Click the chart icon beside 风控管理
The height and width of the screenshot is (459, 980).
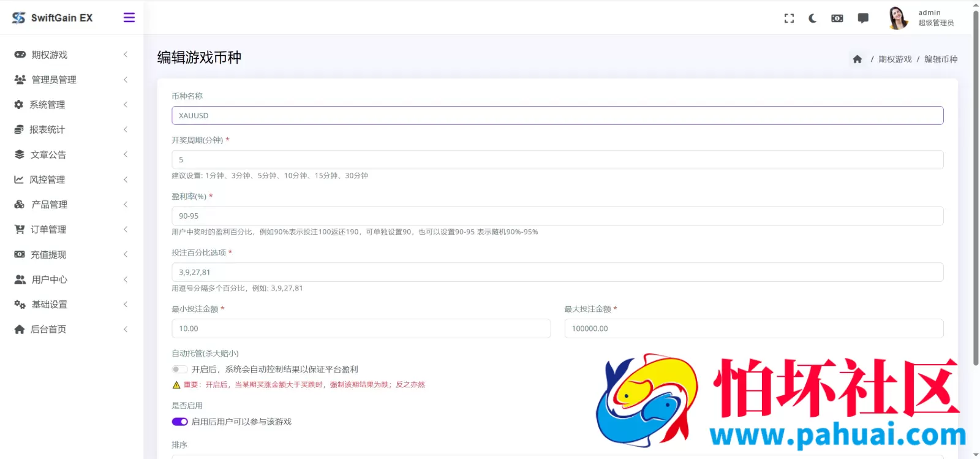click(x=19, y=180)
